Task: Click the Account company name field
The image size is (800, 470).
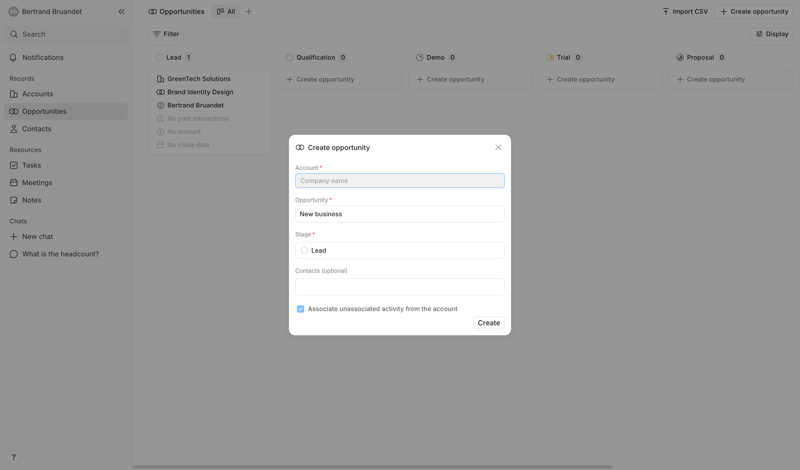Action: (x=399, y=181)
